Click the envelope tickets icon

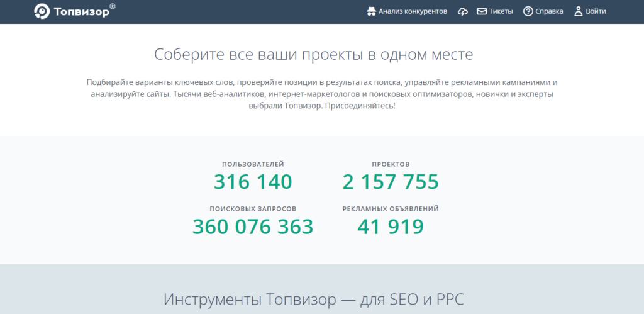point(481,11)
